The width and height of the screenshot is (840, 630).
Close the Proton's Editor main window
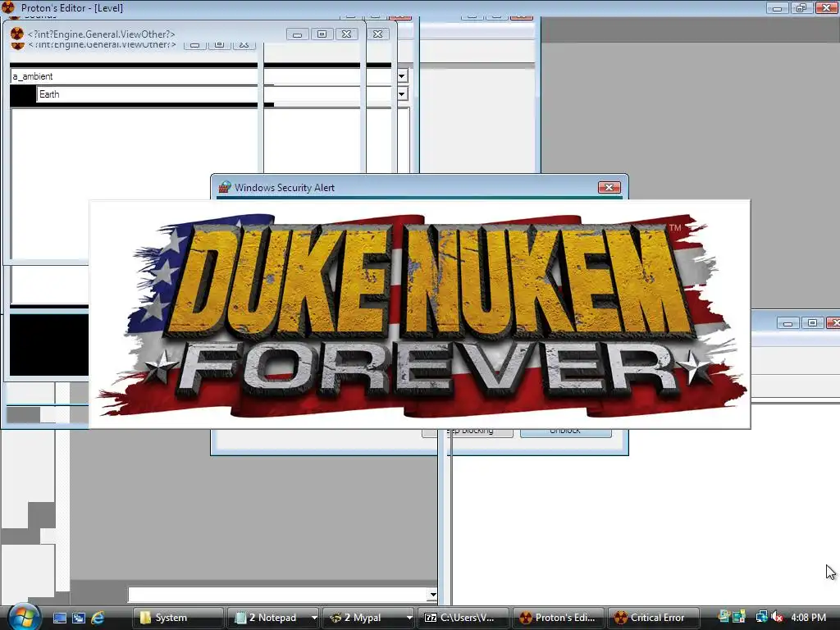point(827,8)
